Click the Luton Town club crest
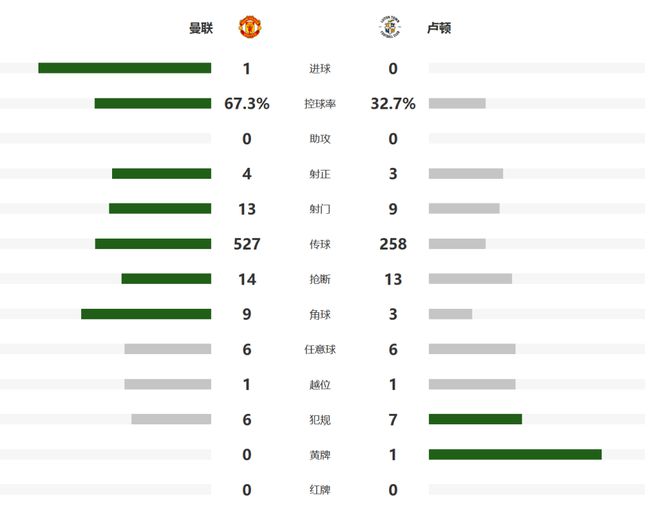This screenshot has width=660, height=513. coord(387,27)
